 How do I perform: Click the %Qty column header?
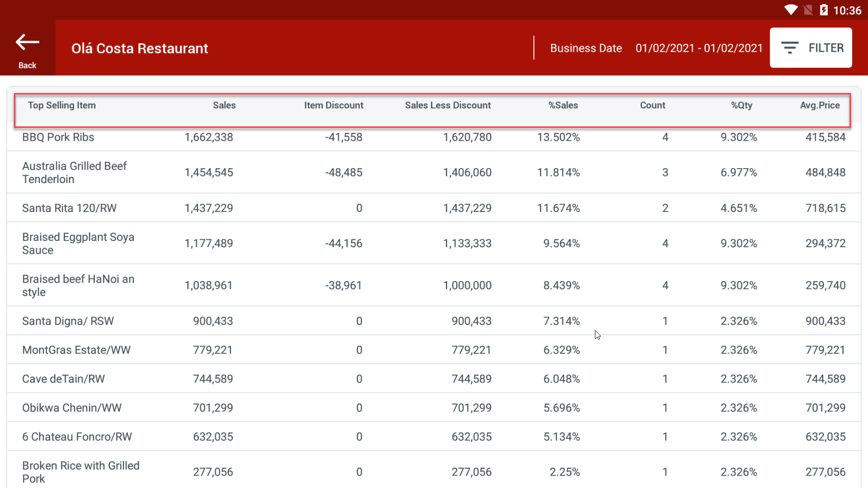tap(741, 105)
